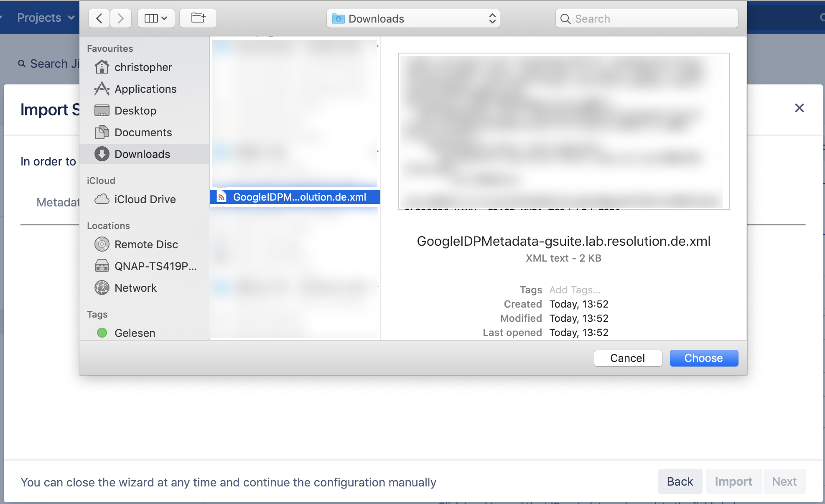The image size is (825, 504).
Task: Create a new folder using the toolbar icon
Action: click(198, 18)
